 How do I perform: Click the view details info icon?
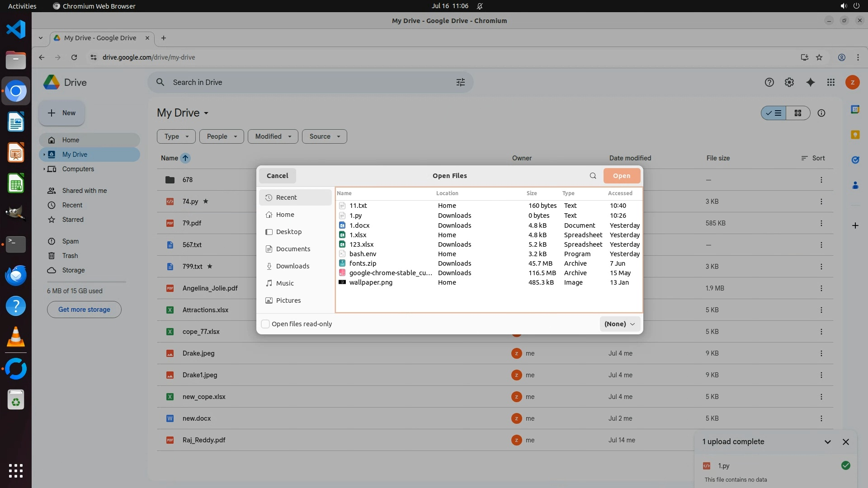[x=821, y=113]
